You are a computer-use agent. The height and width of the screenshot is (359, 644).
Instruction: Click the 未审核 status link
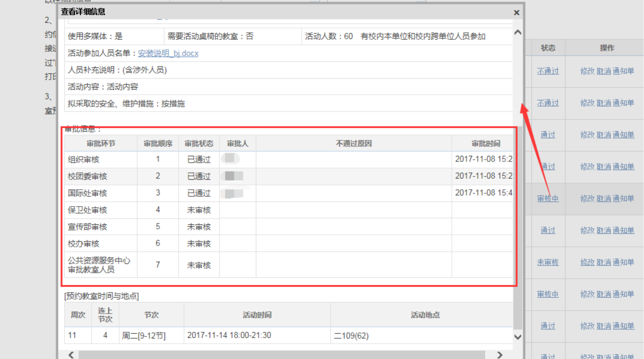pyautogui.click(x=548, y=262)
